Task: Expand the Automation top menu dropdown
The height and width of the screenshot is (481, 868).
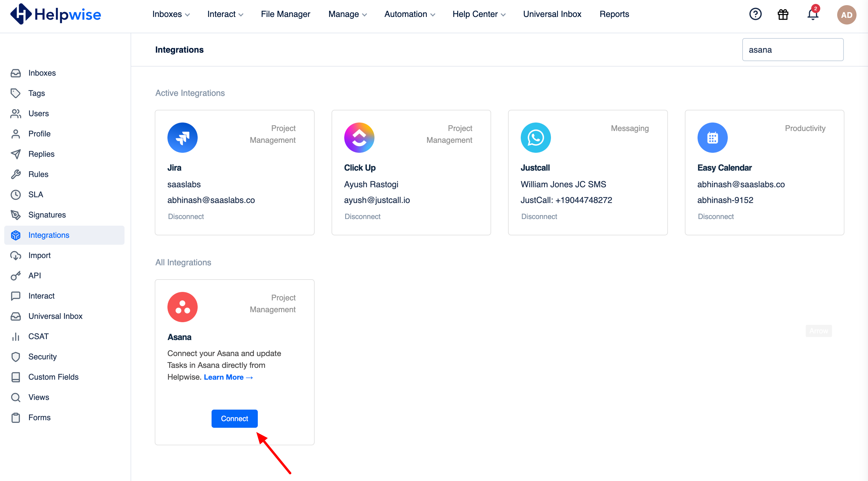Action: [410, 14]
